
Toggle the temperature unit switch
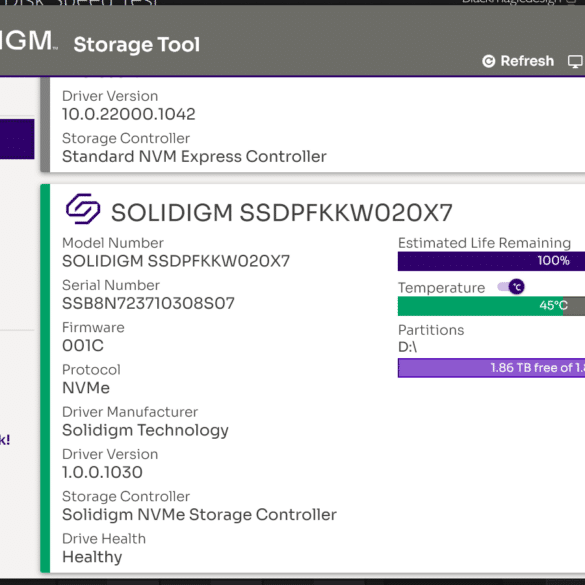(511, 287)
